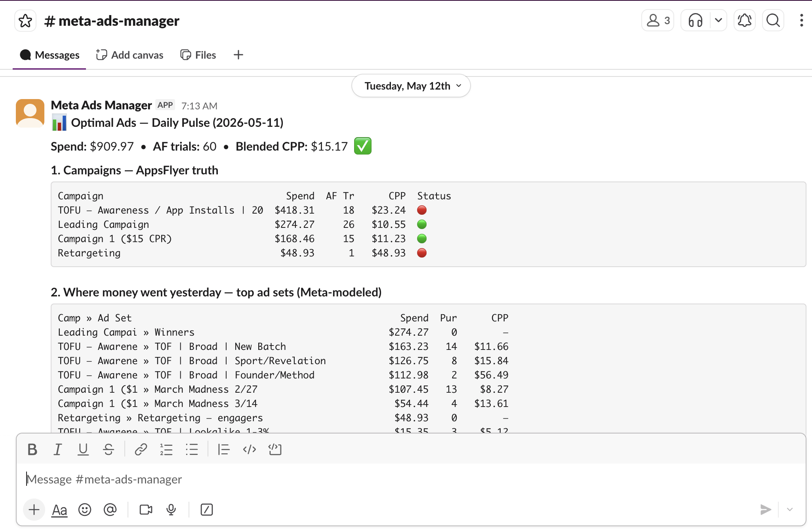Switch to Messages tab
812x531 pixels.
(50, 55)
